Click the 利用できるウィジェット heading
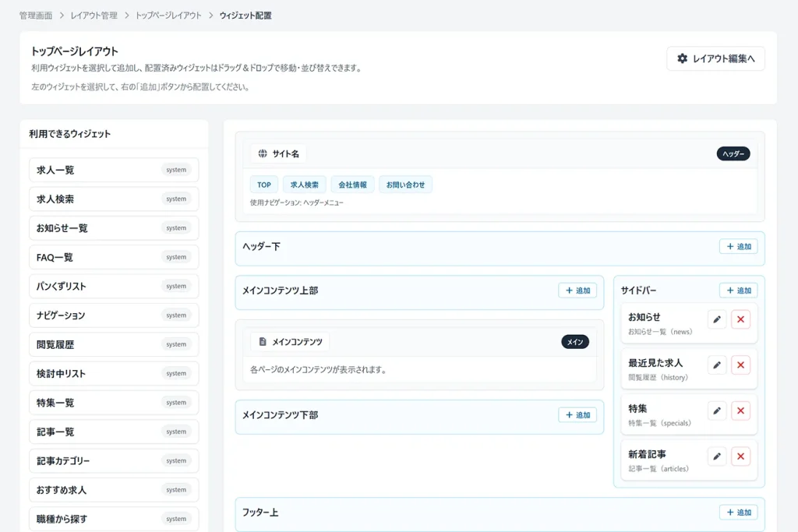Viewport: 798px width, 532px height. [69, 134]
